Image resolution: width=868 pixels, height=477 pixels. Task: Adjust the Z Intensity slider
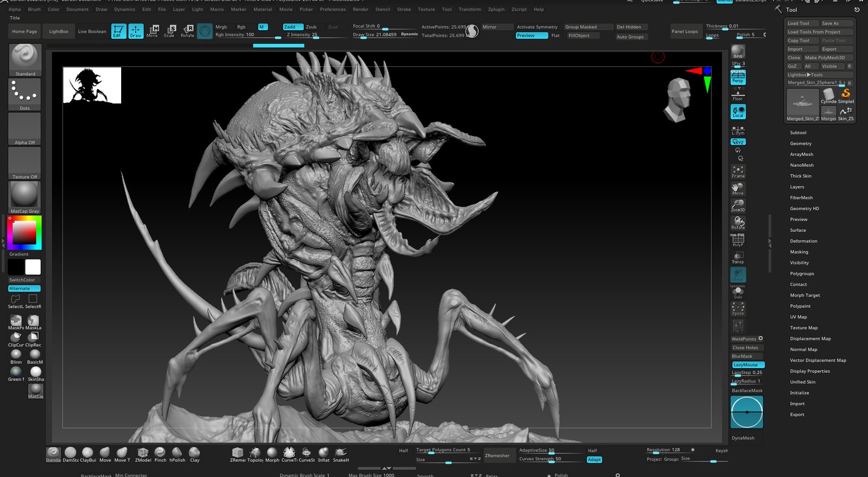tap(315, 36)
